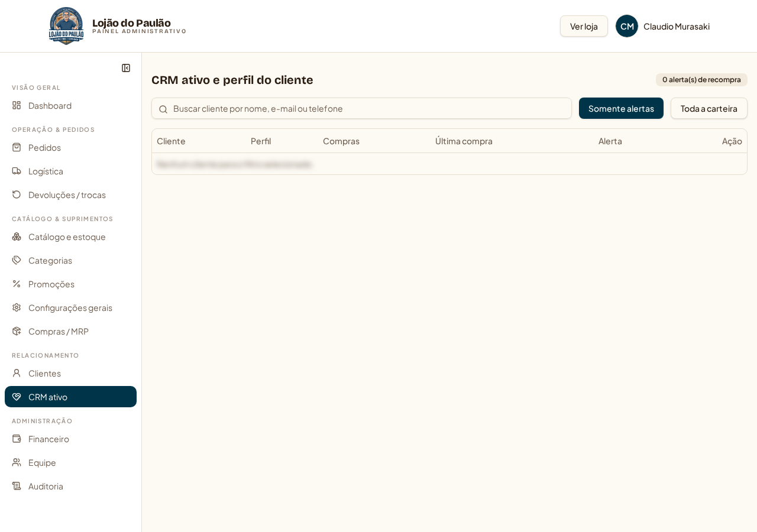Focus the Buscar cliente search field
This screenshot has height=532, width=757.
point(361,108)
